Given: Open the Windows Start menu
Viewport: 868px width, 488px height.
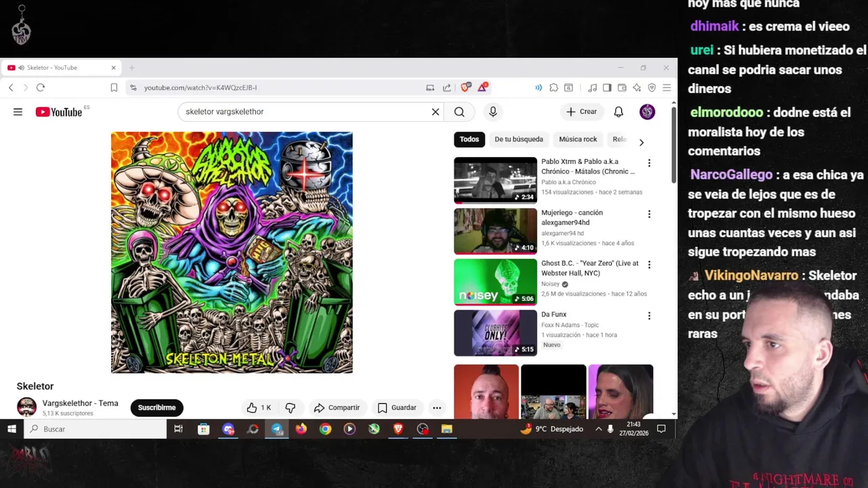Looking at the screenshot, I should pyautogui.click(x=12, y=429).
